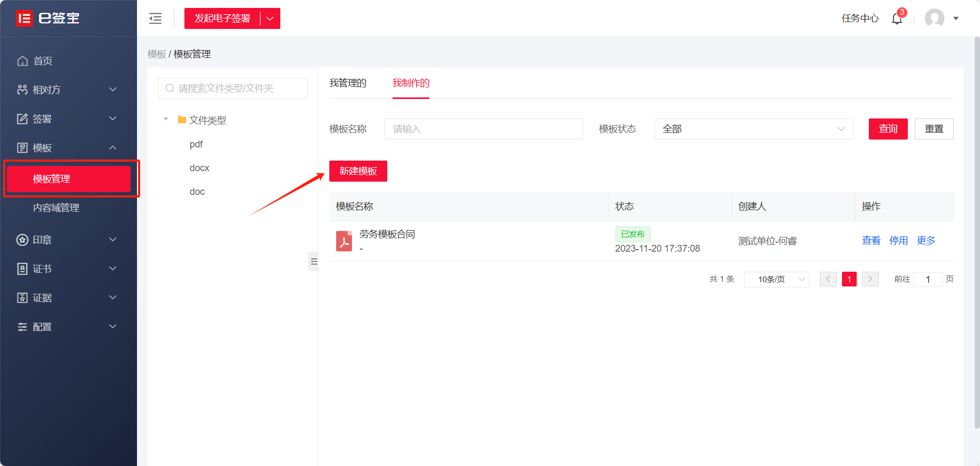Open the 10条/页 page size dropdown
Screen dimensions: 980x466
pos(776,279)
